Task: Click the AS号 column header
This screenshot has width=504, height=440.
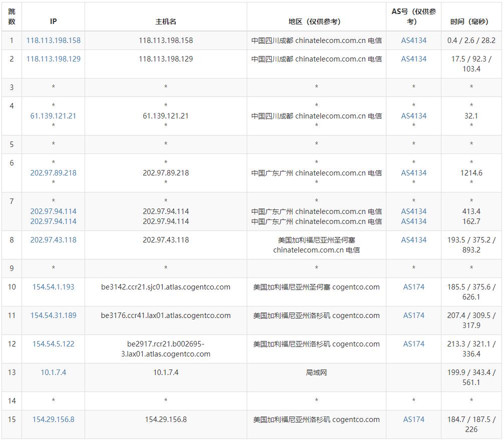Action: [x=414, y=16]
